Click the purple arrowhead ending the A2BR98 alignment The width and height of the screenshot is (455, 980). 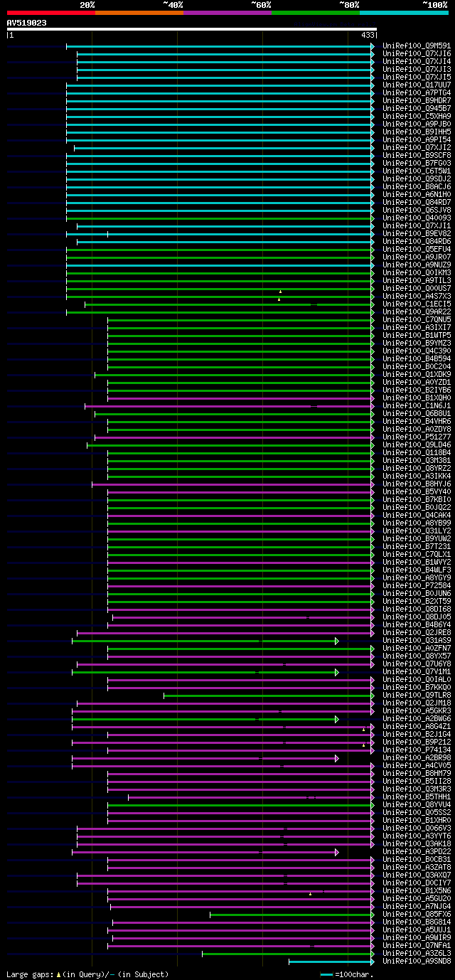click(x=337, y=758)
